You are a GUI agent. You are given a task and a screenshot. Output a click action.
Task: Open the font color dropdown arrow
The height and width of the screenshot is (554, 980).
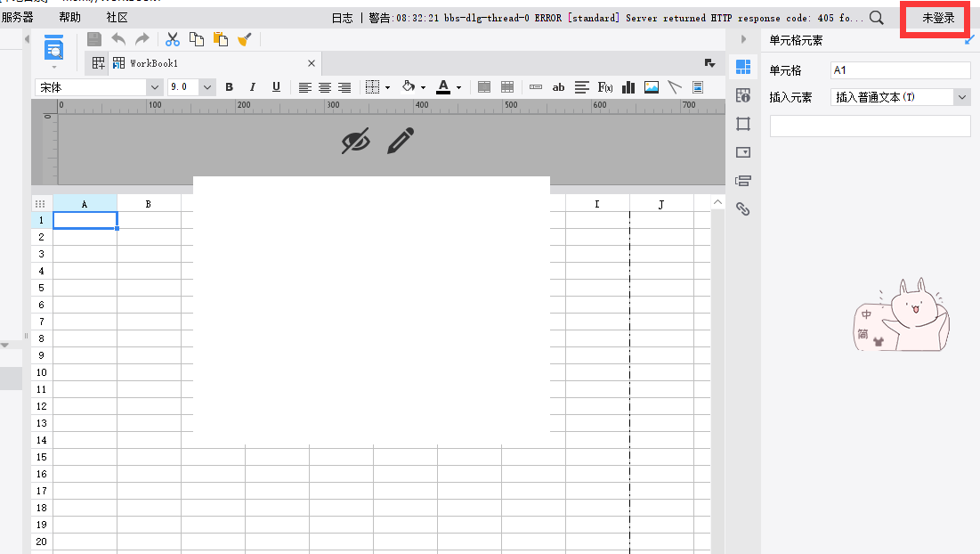coord(458,88)
